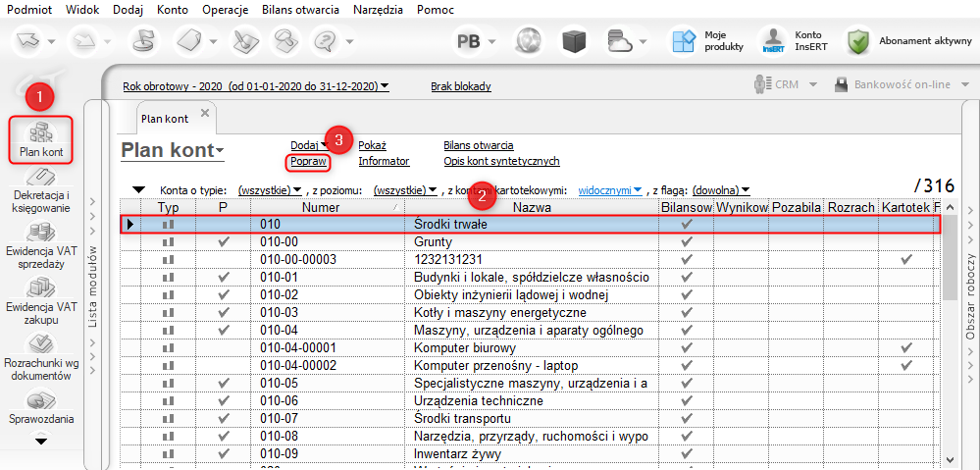Toggle P checkmark for Grunty row
Viewport: 980px width, 470px height.
pos(224,241)
